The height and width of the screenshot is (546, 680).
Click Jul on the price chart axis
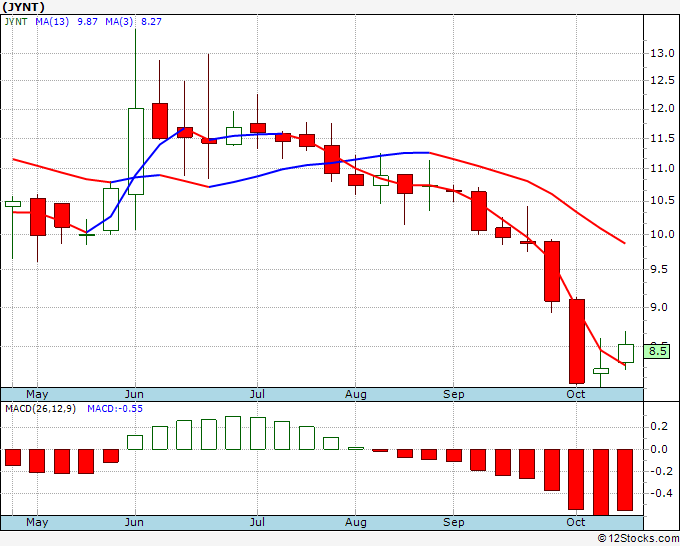257,394
